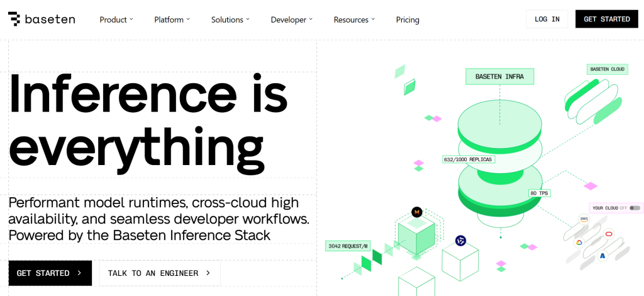
Task: Click the header GET STARTED button
Action: point(607,19)
